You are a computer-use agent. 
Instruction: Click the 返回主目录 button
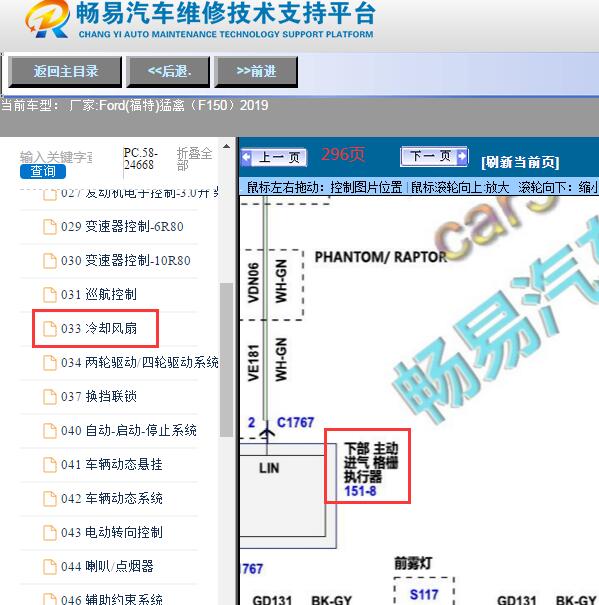tap(65, 71)
